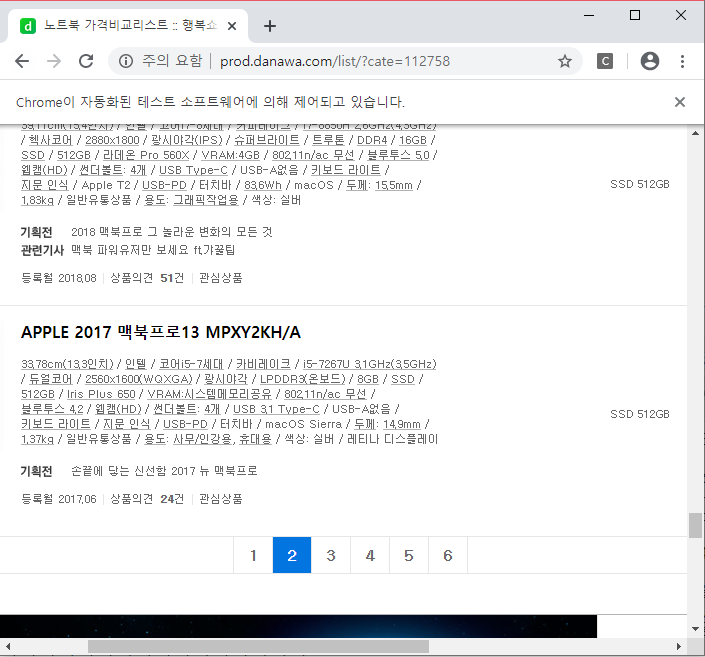Screen dimensions: 705x657
Task: Click the 블루투스 4.2 spec link
Action: (x=52, y=409)
